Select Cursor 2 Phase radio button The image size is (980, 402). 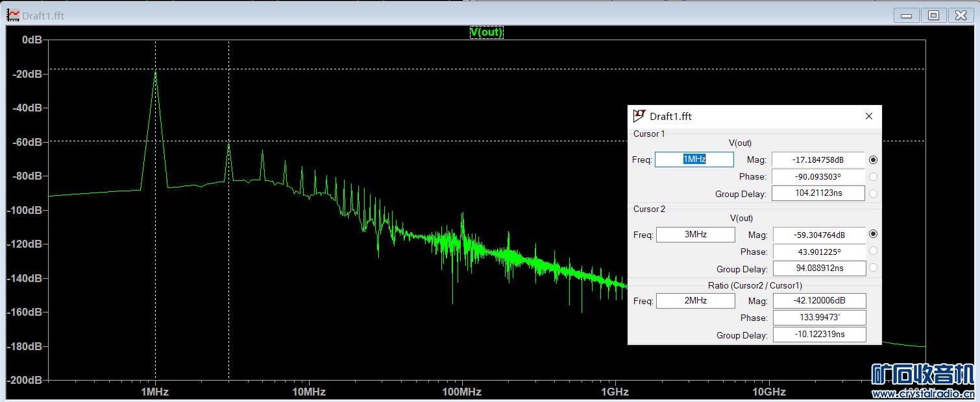tap(873, 251)
